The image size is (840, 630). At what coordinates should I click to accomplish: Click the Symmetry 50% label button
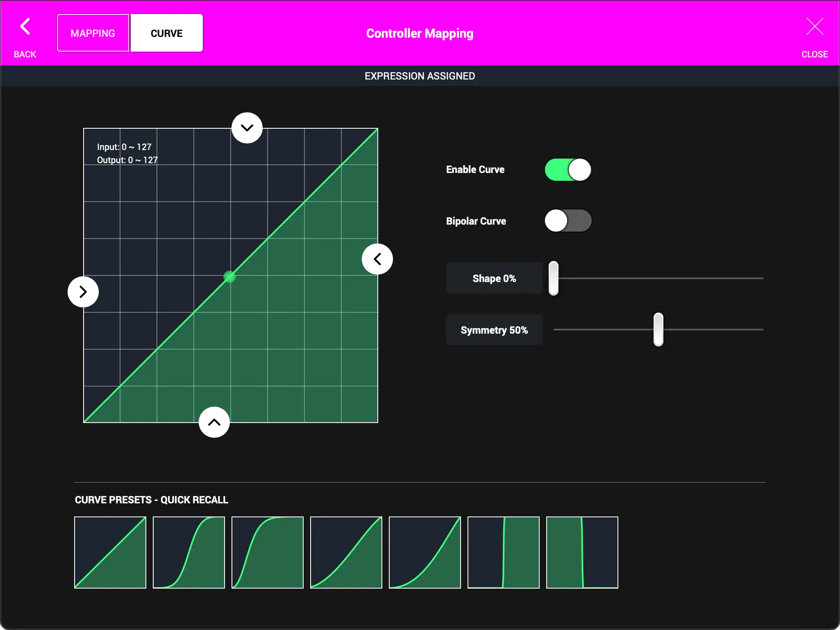tap(494, 330)
